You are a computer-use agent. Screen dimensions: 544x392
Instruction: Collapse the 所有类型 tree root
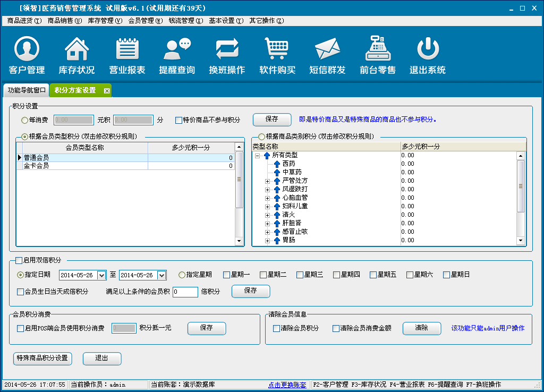click(x=258, y=156)
